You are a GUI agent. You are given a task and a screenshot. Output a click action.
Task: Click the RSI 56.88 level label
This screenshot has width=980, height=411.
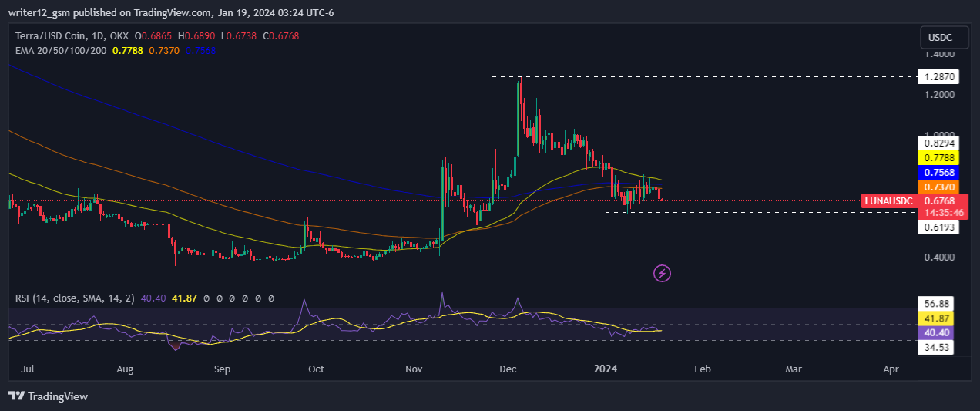(937, 303)
